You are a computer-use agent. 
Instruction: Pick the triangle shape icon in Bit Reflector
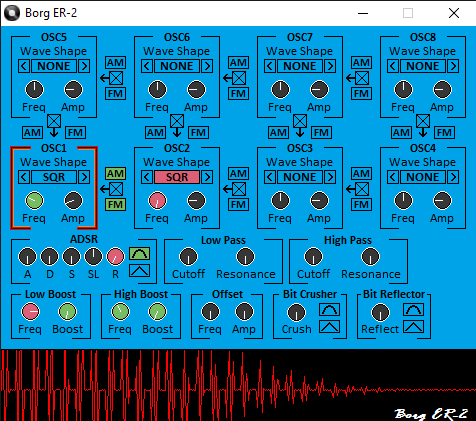413,326
